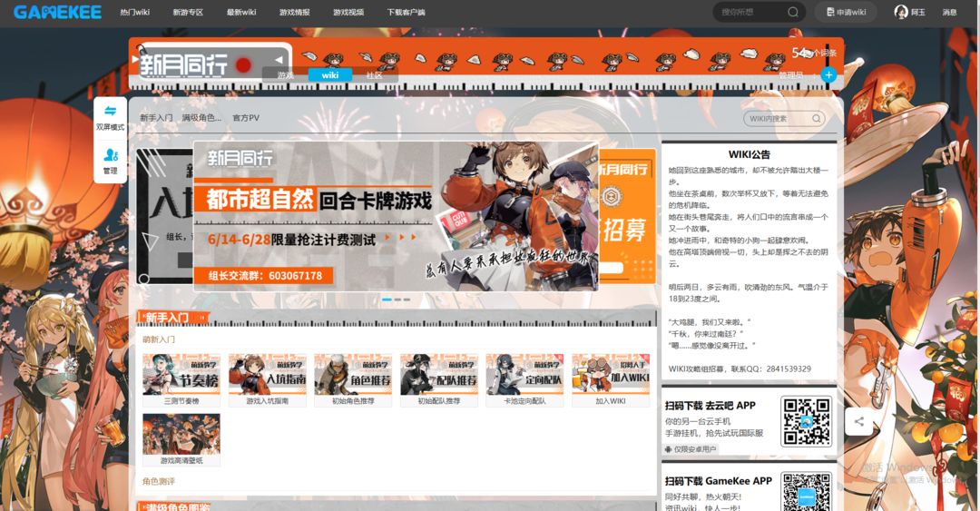Click the share icon on right edge

[x=859, y=421]
